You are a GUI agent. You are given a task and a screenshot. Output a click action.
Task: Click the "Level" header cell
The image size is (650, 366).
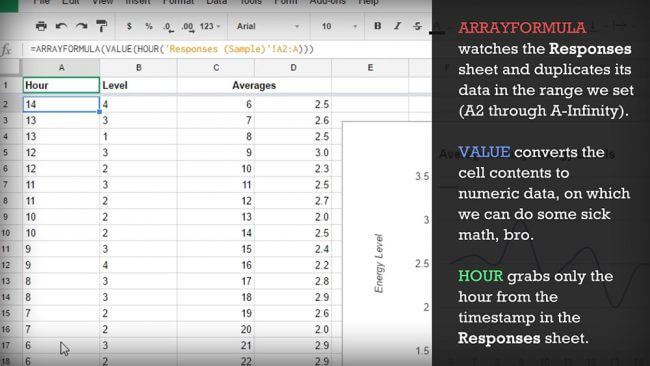138,85
